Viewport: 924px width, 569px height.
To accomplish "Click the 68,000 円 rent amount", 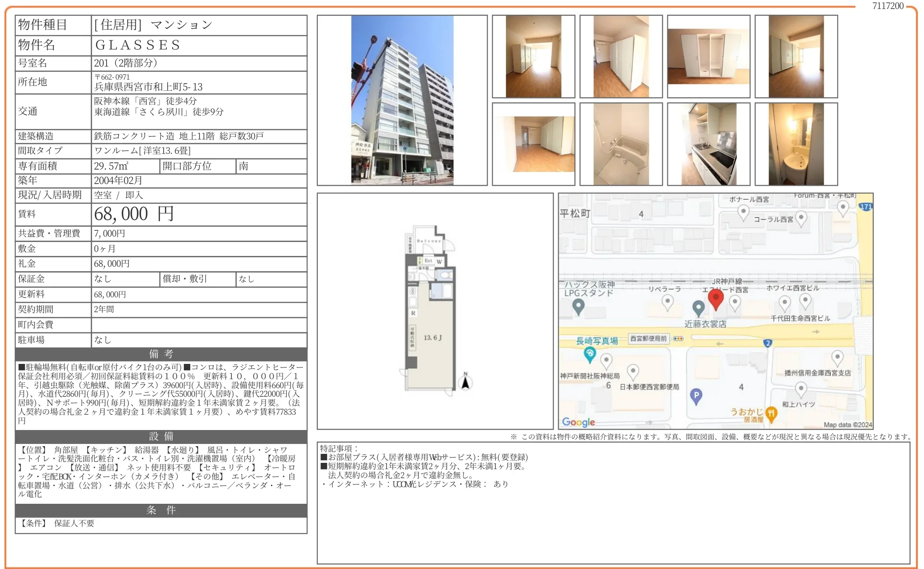I will 134,214.
